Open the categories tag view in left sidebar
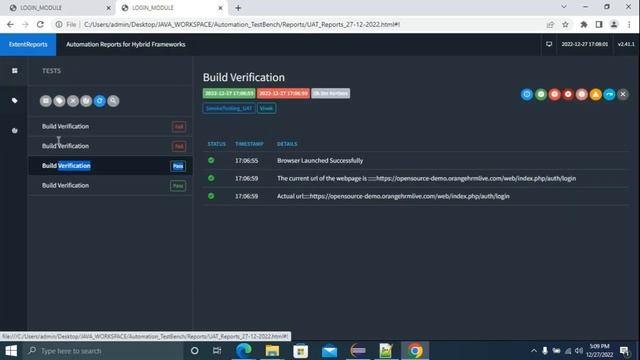The width and height of the screenshot is (640, 360). [x=15, y=100]
